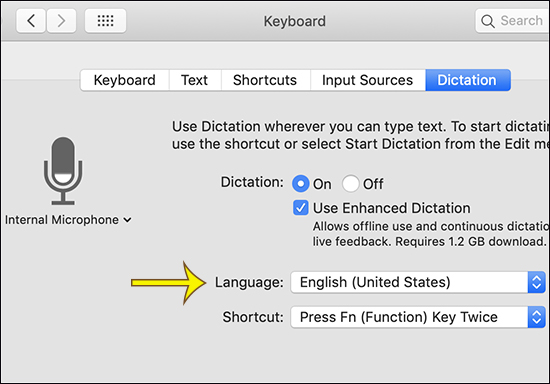Screen dimensions: 550x384
Task: Select the Dictation tab
Action: click(x=468, y=80)
